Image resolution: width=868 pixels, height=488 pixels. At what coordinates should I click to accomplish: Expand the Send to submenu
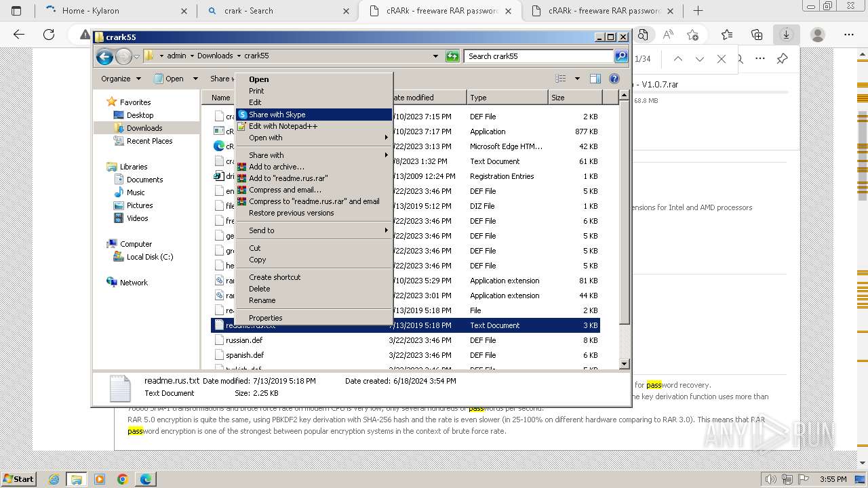(x=313, y=230)
